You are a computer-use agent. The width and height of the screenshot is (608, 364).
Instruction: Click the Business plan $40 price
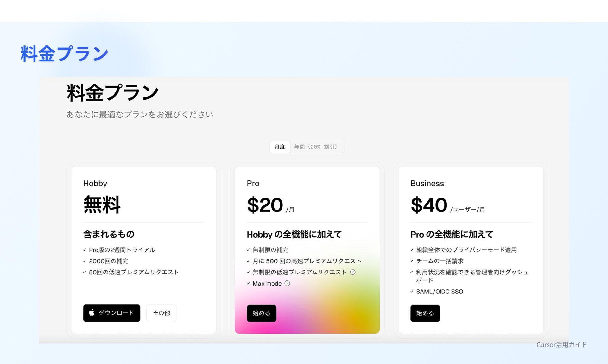(x=429, y=205)
